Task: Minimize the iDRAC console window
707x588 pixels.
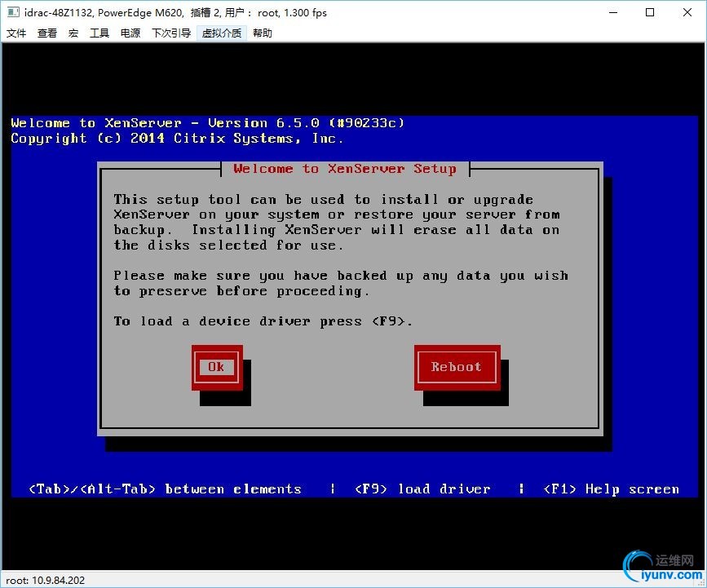Action: click(x=613, y=12)
